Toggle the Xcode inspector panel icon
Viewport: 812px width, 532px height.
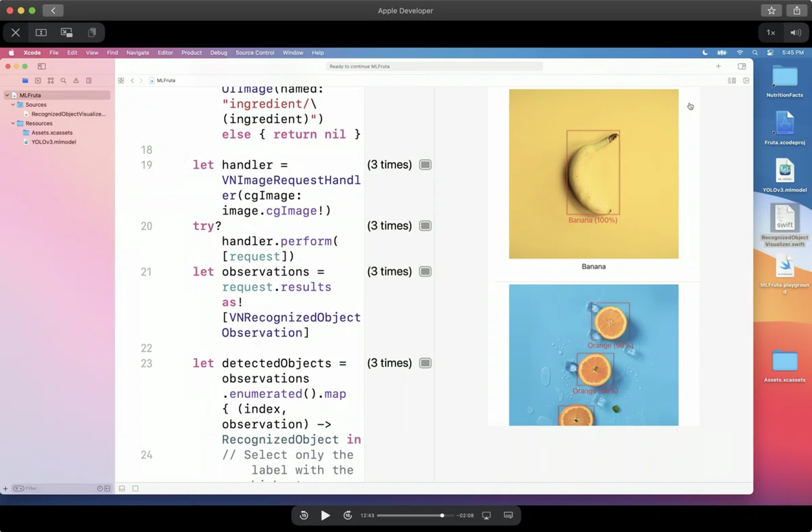pos(742,66)
